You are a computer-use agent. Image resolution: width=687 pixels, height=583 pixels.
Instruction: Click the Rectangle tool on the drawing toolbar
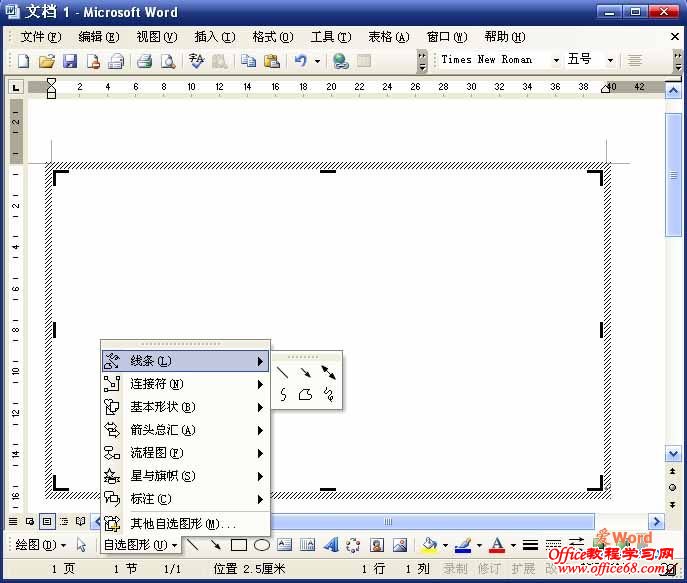239,545
